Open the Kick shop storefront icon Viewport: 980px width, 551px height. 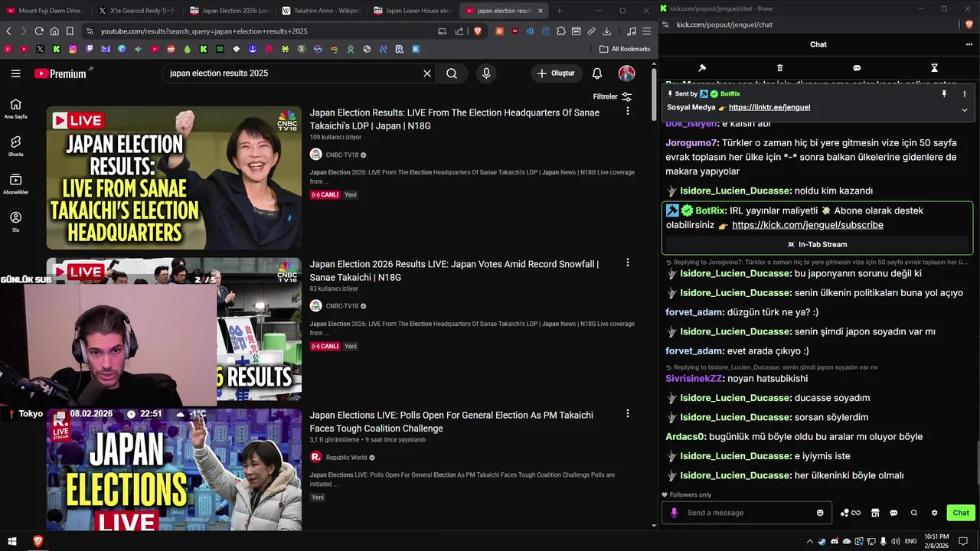875,513
